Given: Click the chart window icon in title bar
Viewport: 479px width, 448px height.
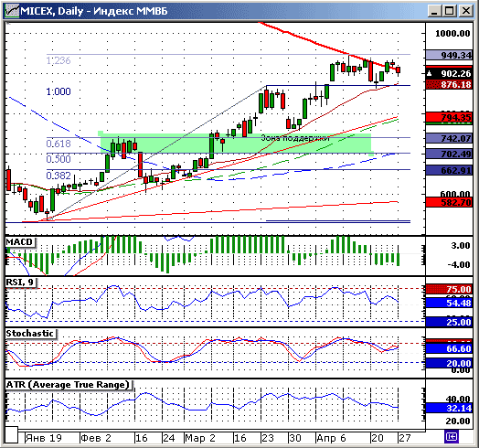Looking at the screenshot, I should [12, 11].
